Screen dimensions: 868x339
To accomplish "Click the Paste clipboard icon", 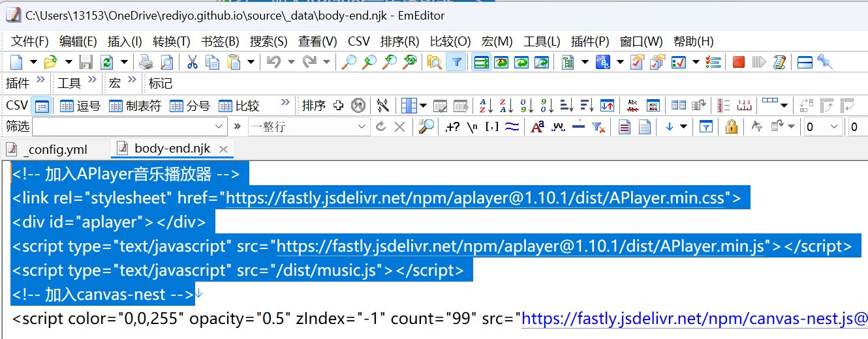I will coord(234,62).
